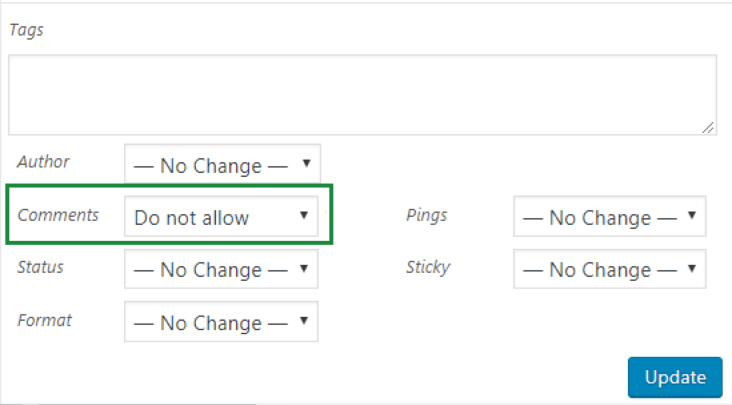The height and width of the screenshot is (405, 732).
Task: Open the Format dropdown
Action: [x=220, y=323]
